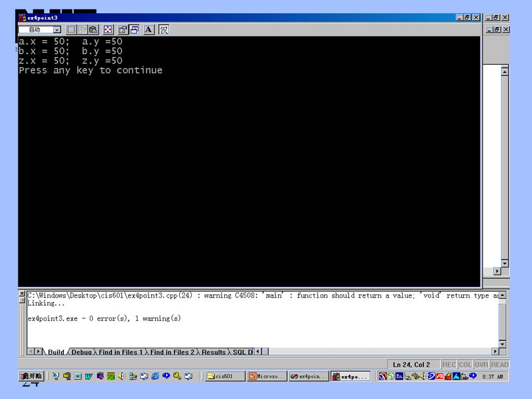Open the Find in Files 2 tab
This screenshot has width=532, height=399.
172,352
